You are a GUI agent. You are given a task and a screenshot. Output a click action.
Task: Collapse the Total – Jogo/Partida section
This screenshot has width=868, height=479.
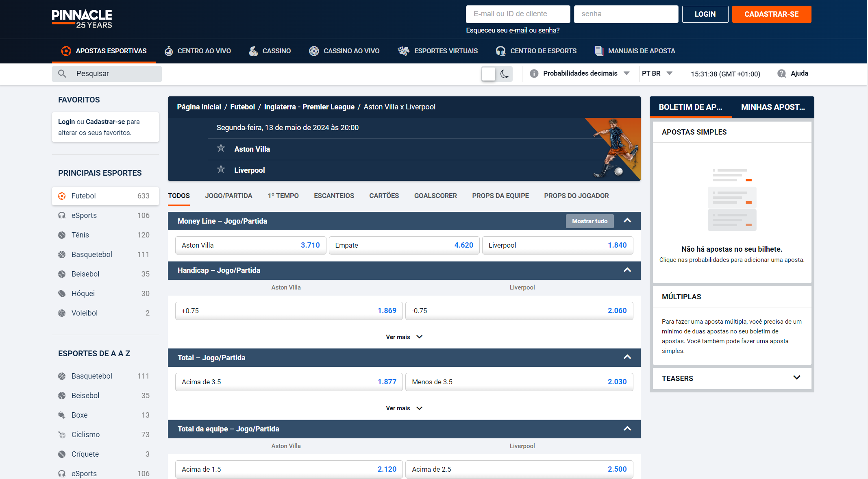627,357
